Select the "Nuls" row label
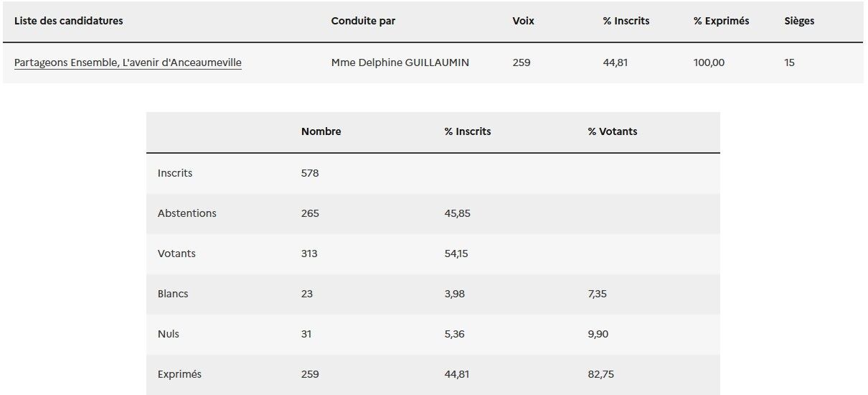 (x=168, y=334)
